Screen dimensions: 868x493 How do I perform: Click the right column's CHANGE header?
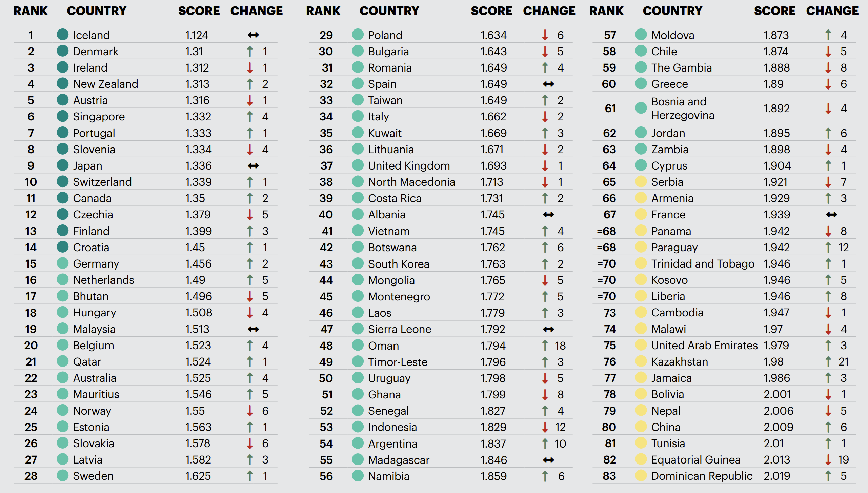click(832, 11)
